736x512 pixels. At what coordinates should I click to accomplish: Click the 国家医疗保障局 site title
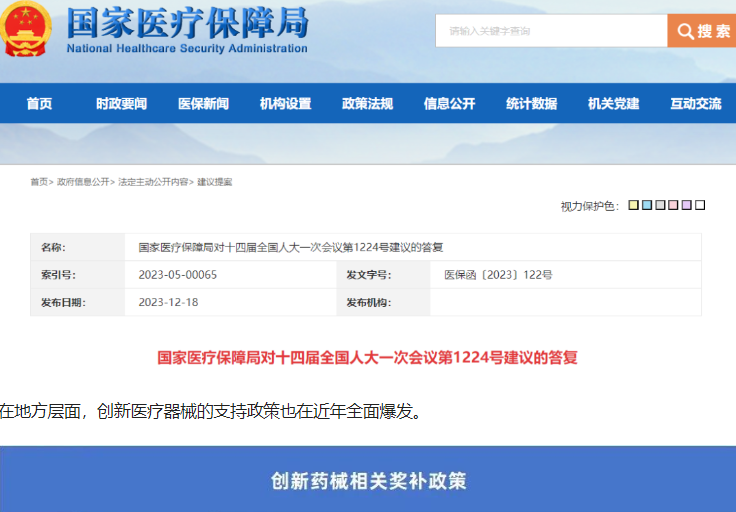pos(187,22)
